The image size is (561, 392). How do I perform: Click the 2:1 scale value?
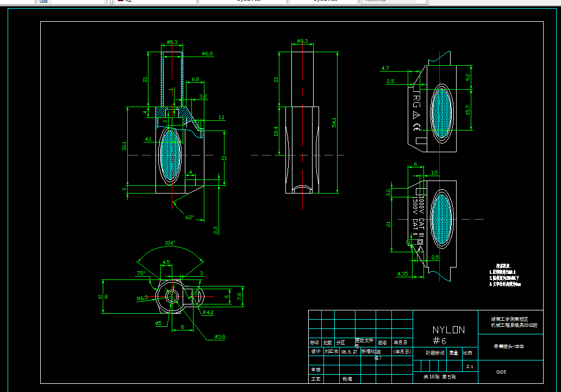(x=470, y=366)
